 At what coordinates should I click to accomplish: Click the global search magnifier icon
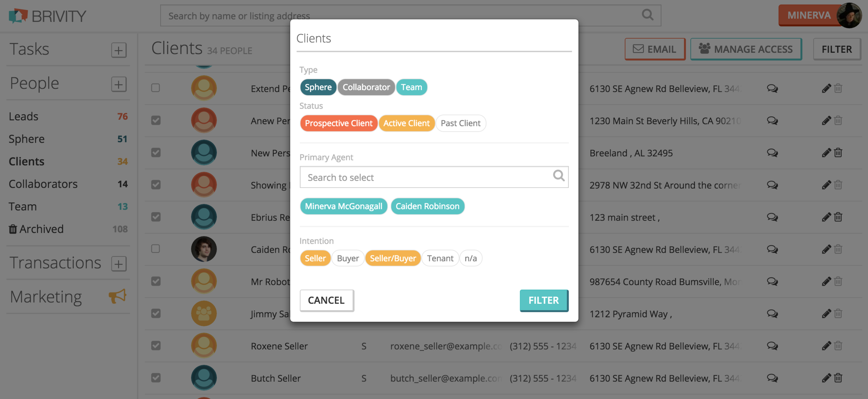coord(648,15)
